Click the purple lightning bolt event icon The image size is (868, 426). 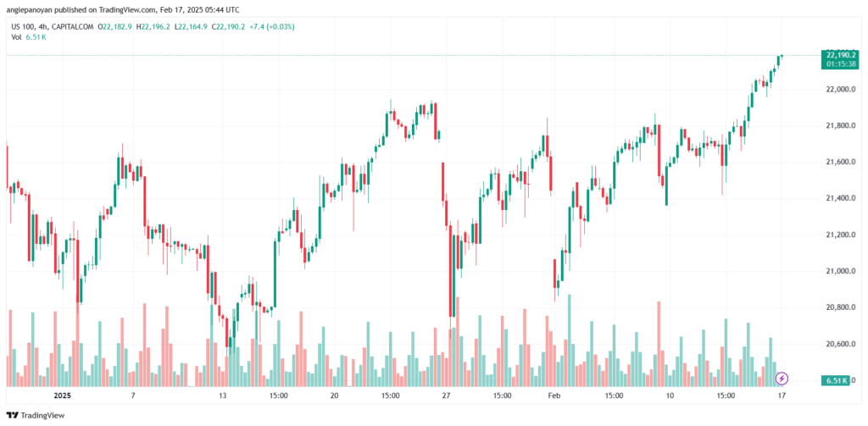tap(782, 378)
